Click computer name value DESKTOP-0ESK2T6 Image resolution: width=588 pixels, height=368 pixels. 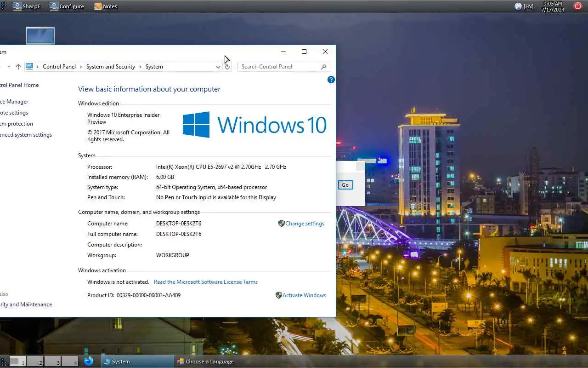[x=179, y=224]
